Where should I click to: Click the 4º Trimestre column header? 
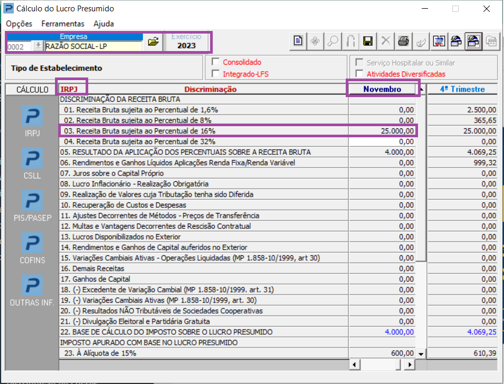462,89
